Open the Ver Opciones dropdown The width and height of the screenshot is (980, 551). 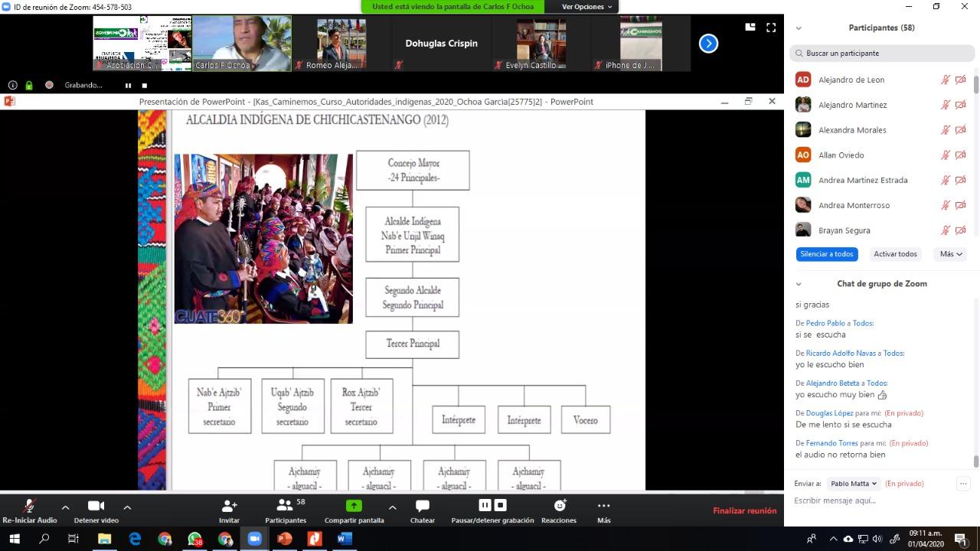(x=586, y=7)
